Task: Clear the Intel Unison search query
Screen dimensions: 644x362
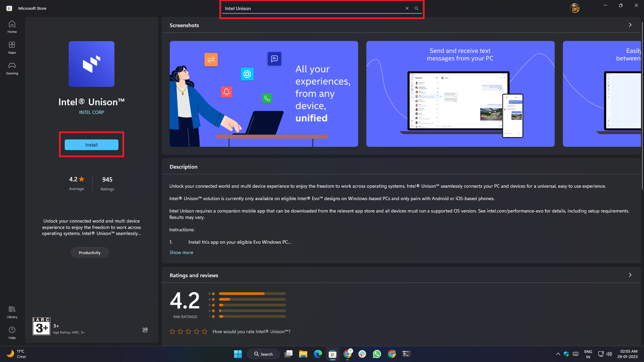Action: 407,7
